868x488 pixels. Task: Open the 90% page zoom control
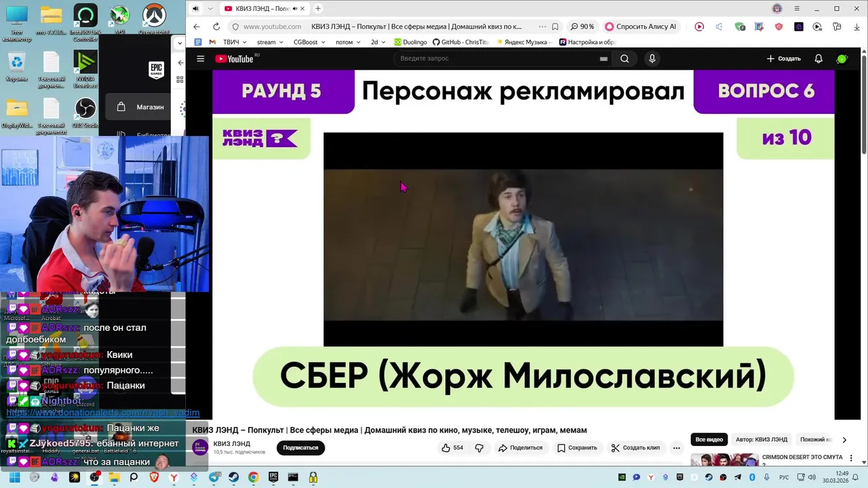tap(582, 26)
